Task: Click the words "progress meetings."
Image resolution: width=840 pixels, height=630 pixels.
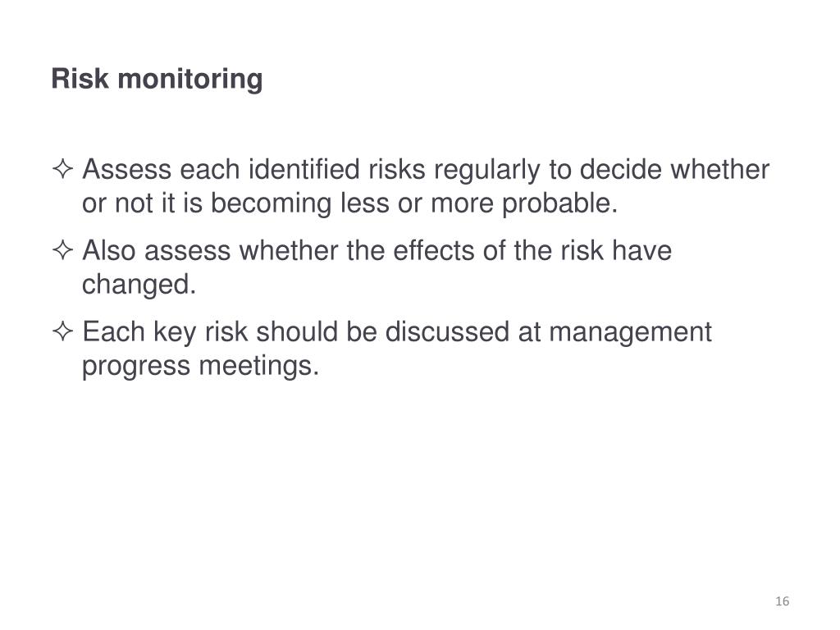Action: 200,367
